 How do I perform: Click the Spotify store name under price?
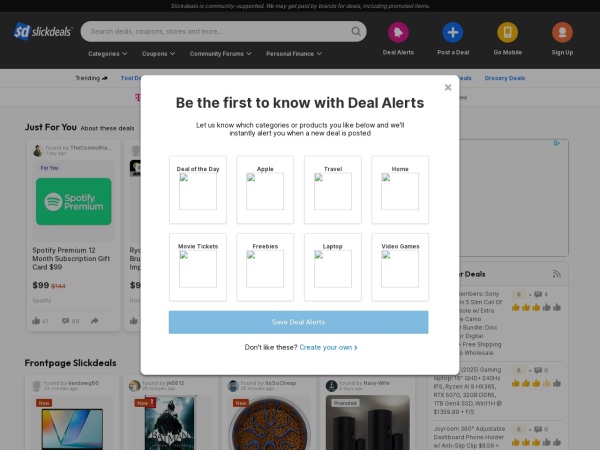click(42, 301)
